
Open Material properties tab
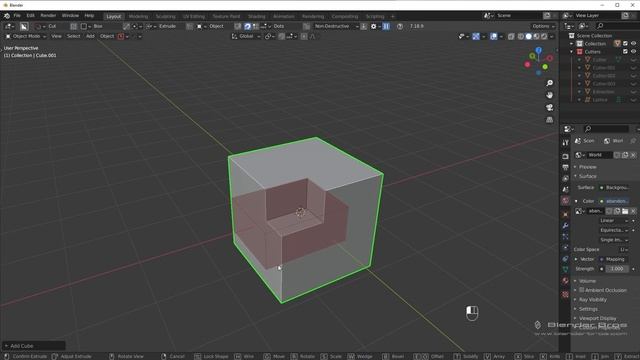click(565, 280)
